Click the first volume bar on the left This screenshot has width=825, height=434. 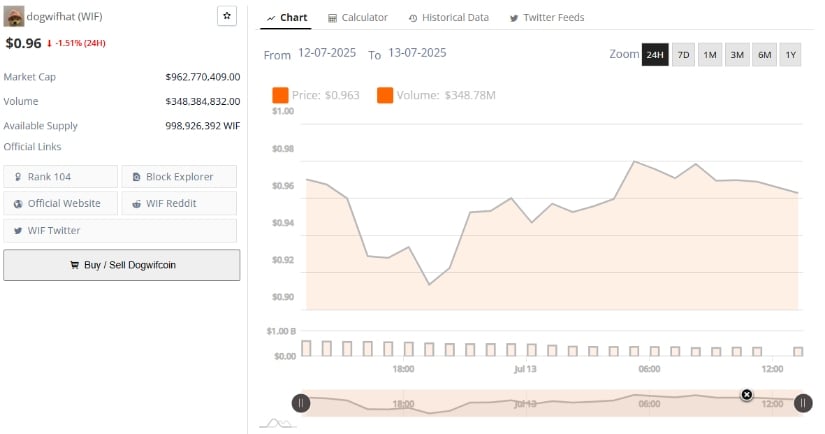(x=306, y=348)
